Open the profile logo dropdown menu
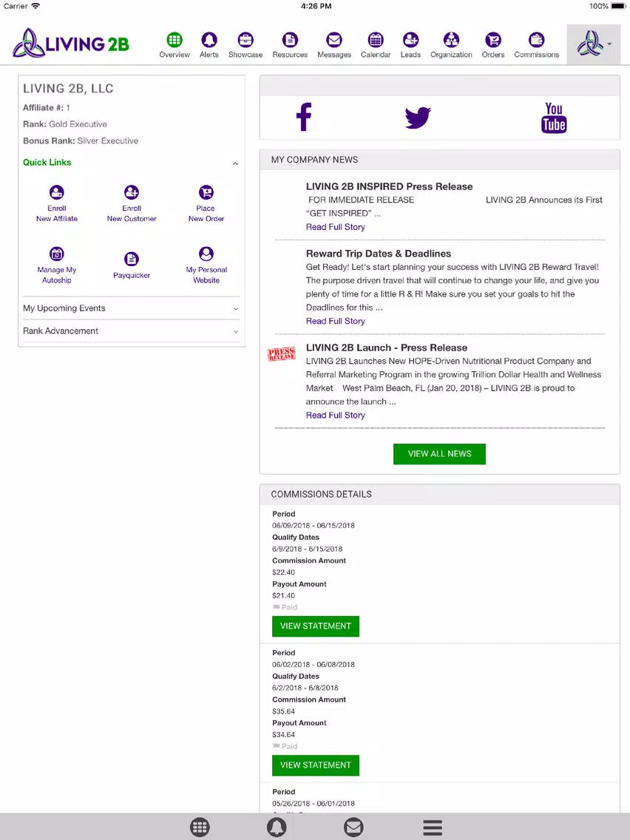Screen dimensions: 630x840 594,44
